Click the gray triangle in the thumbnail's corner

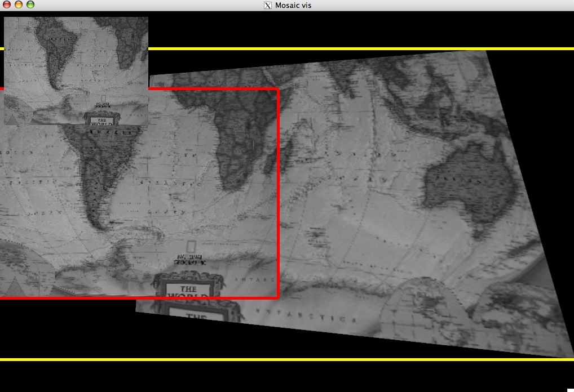[11, 118]
